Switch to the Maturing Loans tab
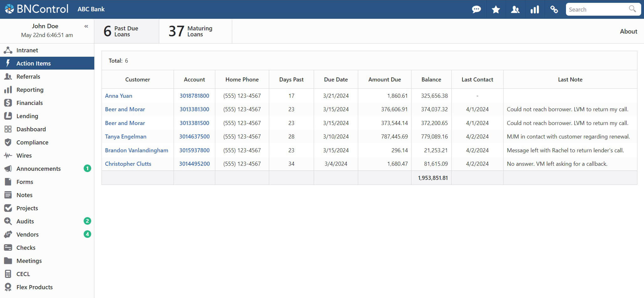The image size is (644, 298). point(195,31)
